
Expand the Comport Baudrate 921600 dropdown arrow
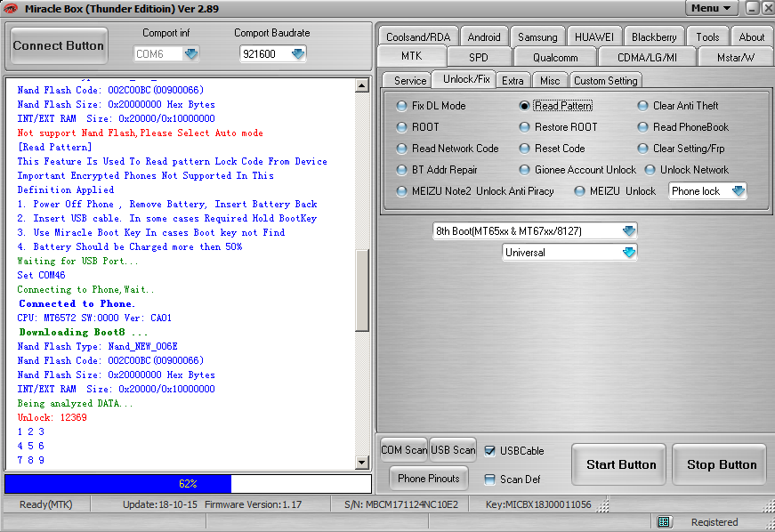[x=297, y=53]
